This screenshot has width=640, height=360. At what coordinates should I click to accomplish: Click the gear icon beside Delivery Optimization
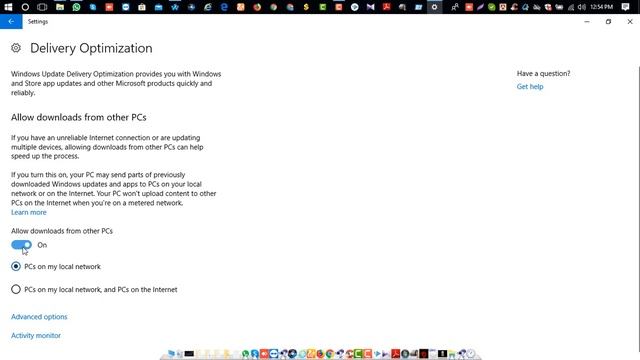tap(16, 48)
